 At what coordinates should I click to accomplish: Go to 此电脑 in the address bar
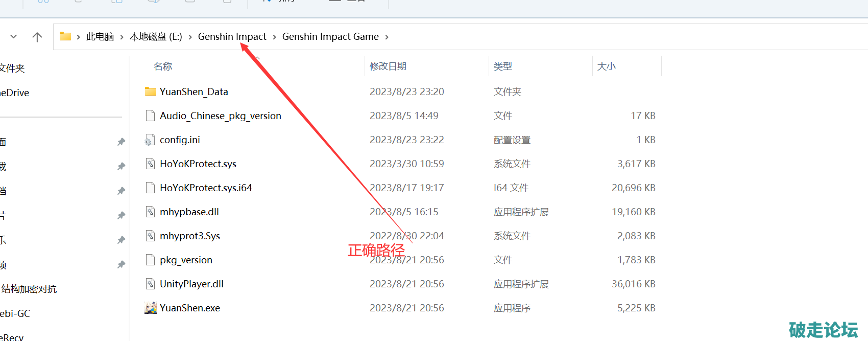point(100,37)
